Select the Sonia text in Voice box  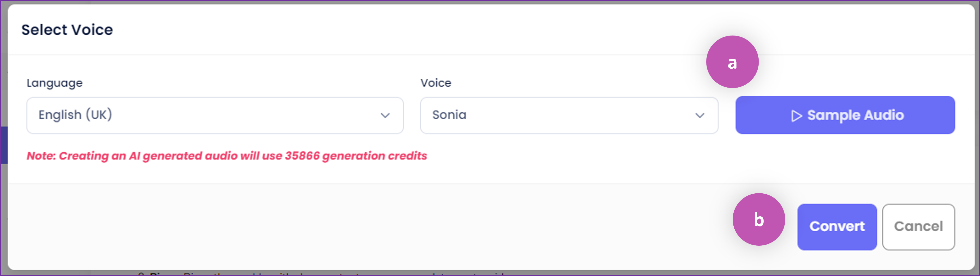click(x=449, y=114)
